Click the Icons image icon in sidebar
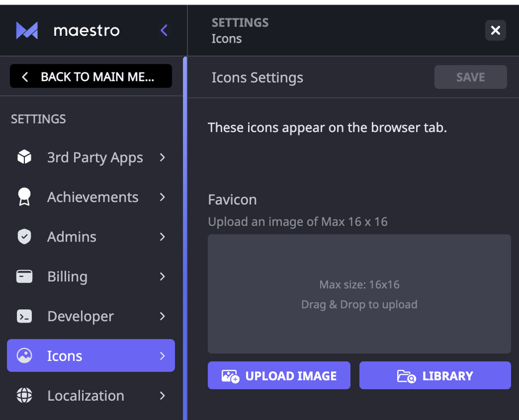The image size is (519, 420). (x=24, y=356)
